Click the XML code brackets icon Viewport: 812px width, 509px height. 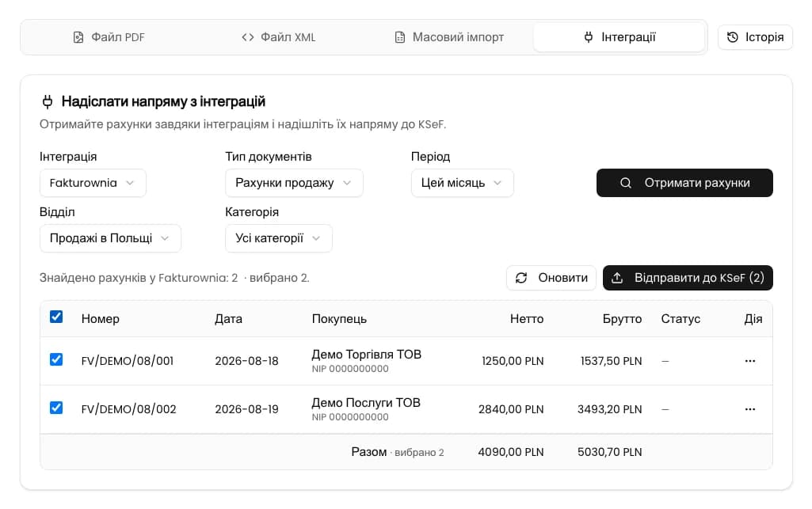coord(247,37)
